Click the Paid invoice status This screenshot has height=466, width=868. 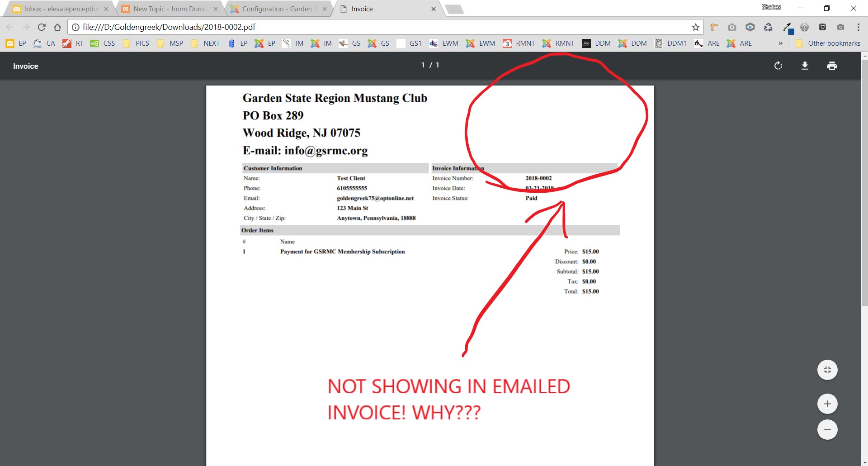coord(531,198)
